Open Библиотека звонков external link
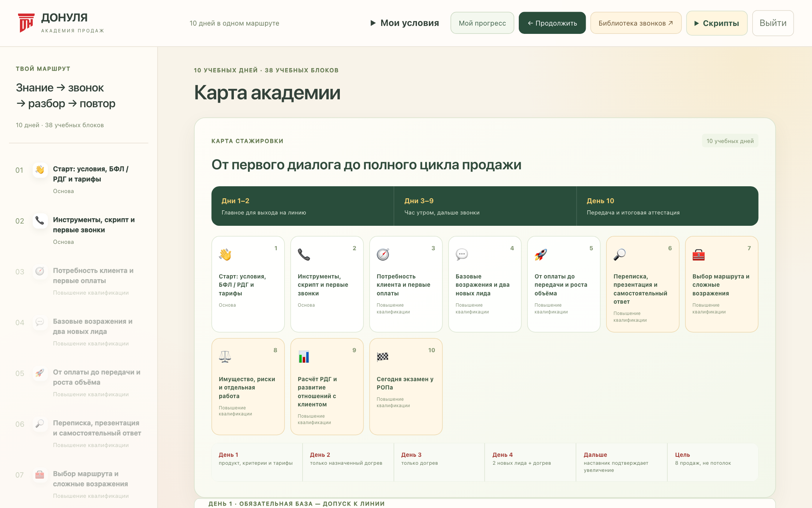The height and width of the screenshot is (508, 812). (x=636, y=23)
